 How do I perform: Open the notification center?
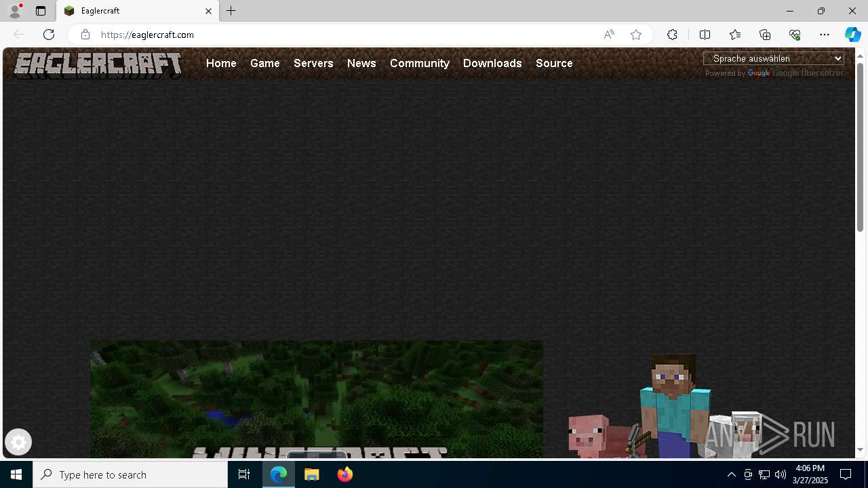846,474
